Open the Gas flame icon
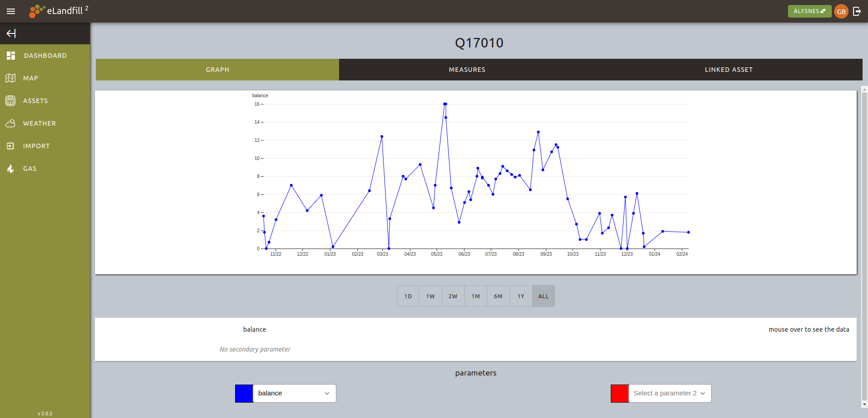This screenshot has width=868, height=418. [x=11, y=169]
